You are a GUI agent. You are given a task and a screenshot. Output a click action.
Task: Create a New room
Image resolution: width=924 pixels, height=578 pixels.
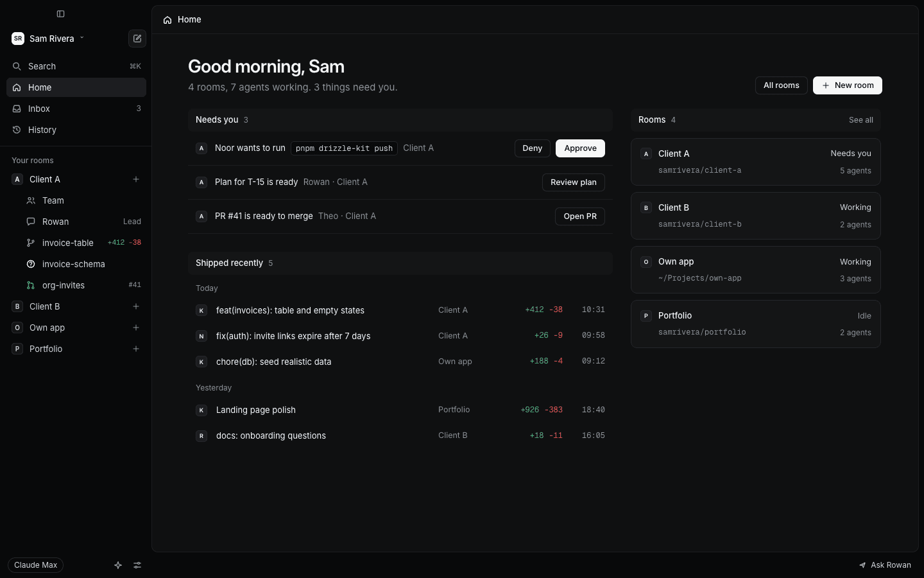[848, 85]
